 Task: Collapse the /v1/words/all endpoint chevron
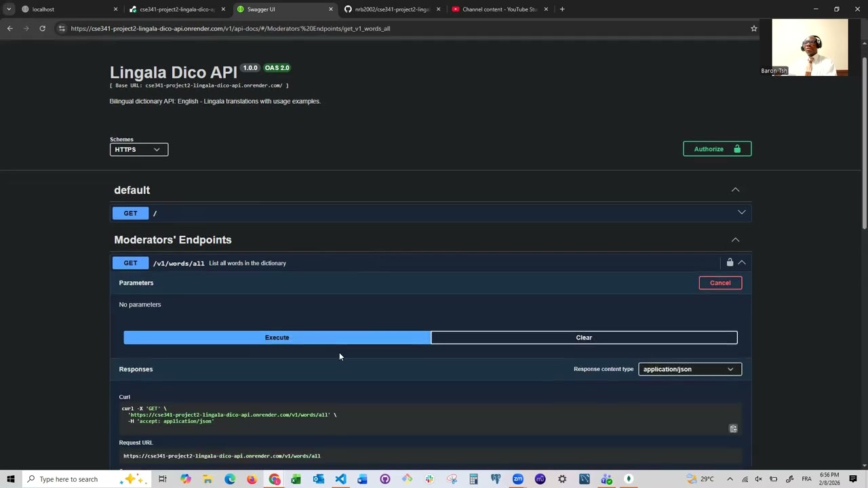point(742,262)
